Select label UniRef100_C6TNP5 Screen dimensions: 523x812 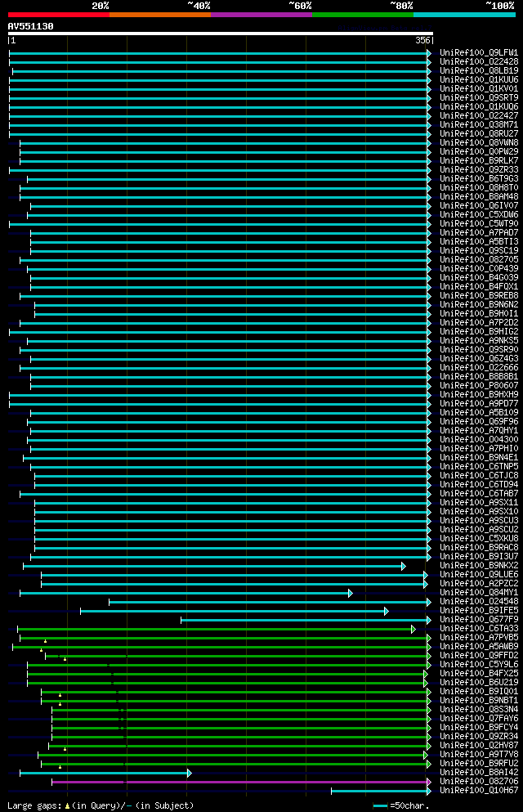pos(479,467)
